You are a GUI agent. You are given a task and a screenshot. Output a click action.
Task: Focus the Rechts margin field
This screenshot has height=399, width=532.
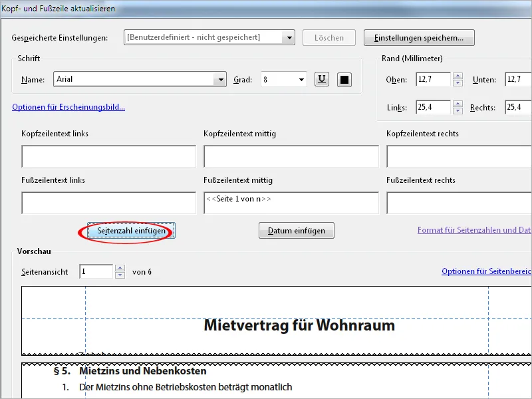518,107
